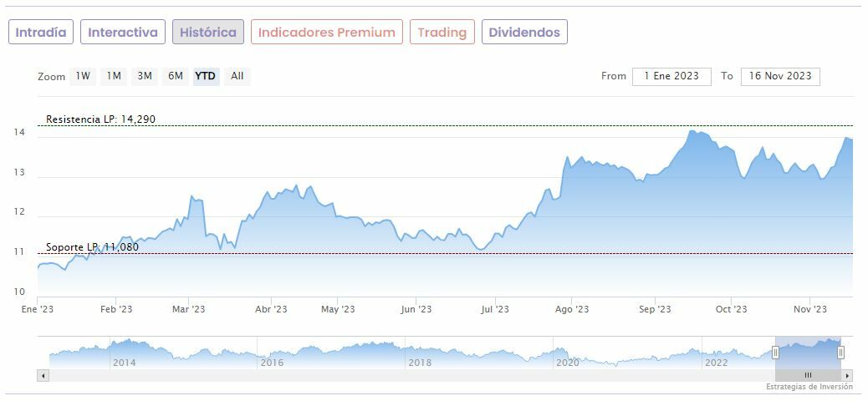Grab the navigator's right range handle

[x=841, y=353]
